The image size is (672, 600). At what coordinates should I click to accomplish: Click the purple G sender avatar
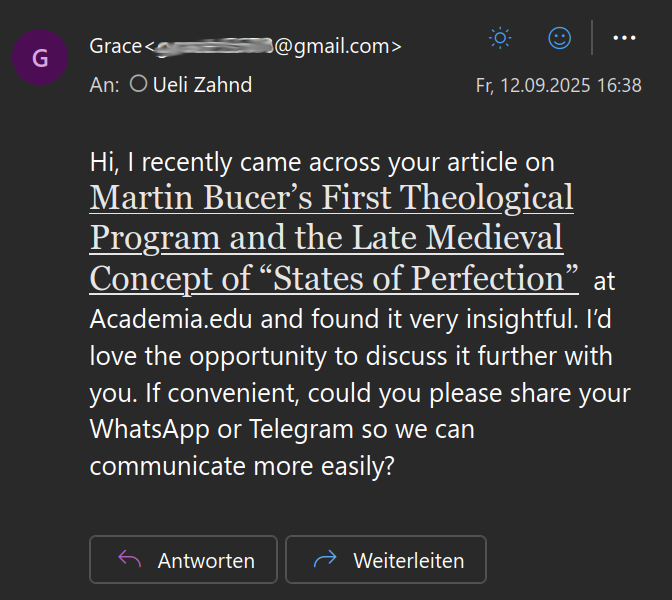tap(39, 58)
